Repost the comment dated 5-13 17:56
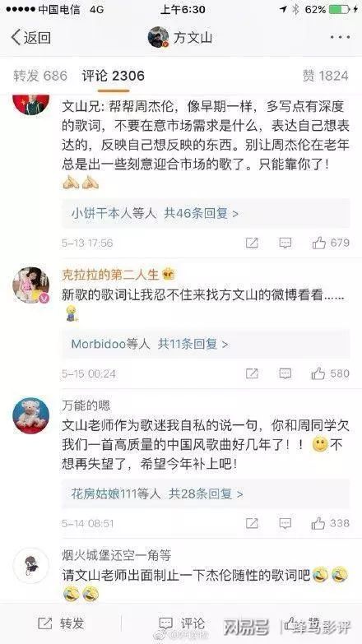This screenshot has height=644, width=362. (x=252, y=243)
